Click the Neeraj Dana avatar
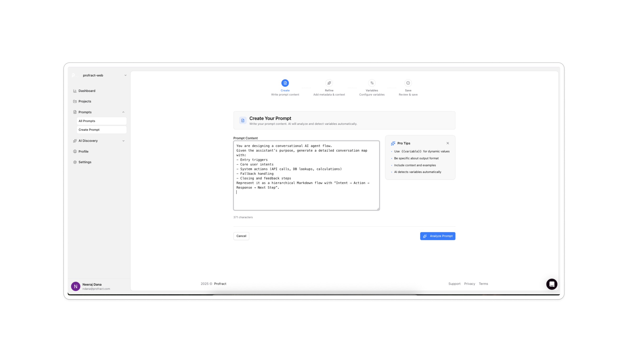 pyautogui.click(x=76, y=286)
